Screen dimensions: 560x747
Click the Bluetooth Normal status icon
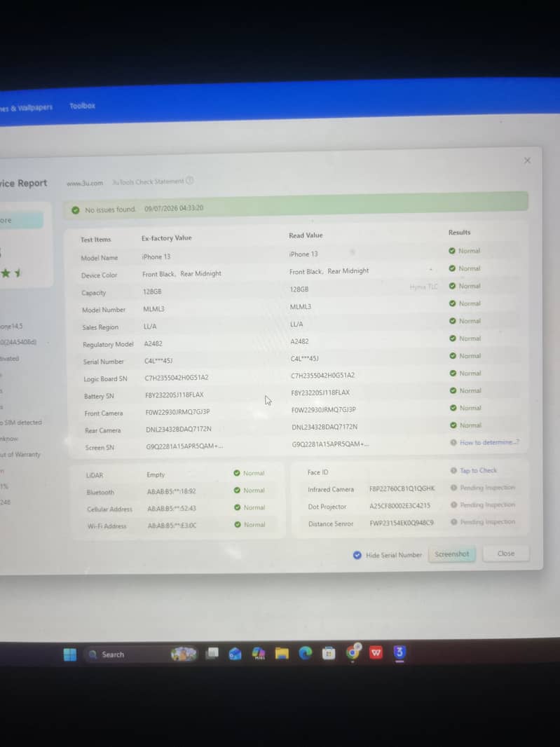238,491
